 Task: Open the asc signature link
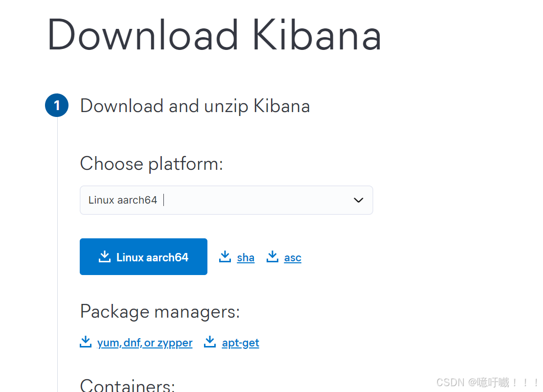[293, 257]
